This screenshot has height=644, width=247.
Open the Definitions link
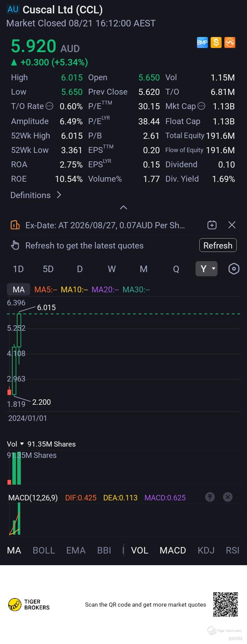click(36, 195)
